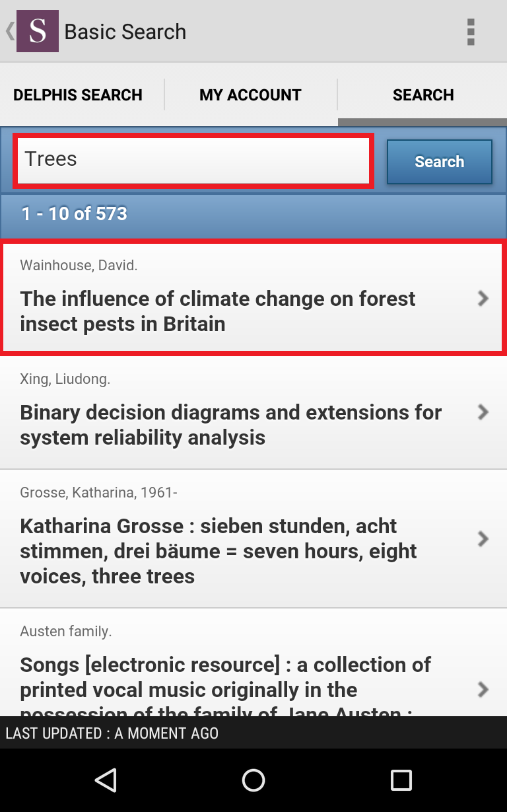507x812 pixels.
Task: Tap the "Last updated: a moment ago" bar
Action: pyautogui.click(x=253, y=733)
